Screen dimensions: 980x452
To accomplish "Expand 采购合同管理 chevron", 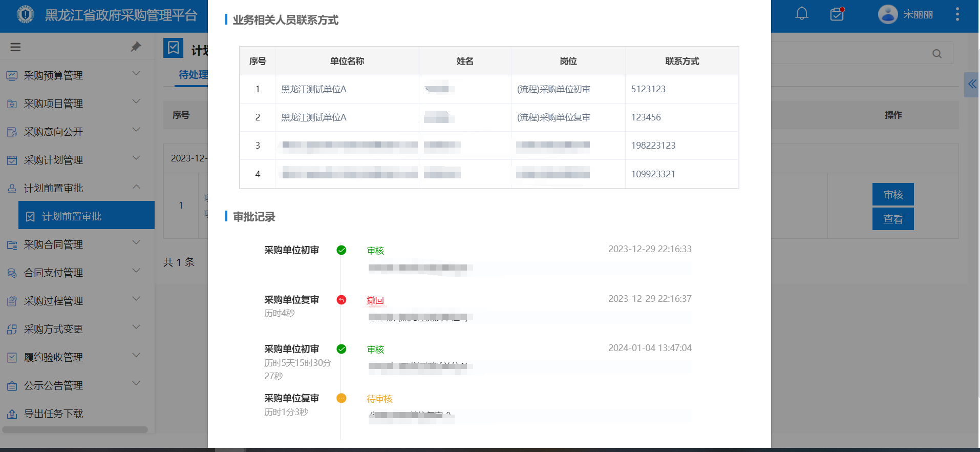I will pyautogui.click(x=136, y=243).
